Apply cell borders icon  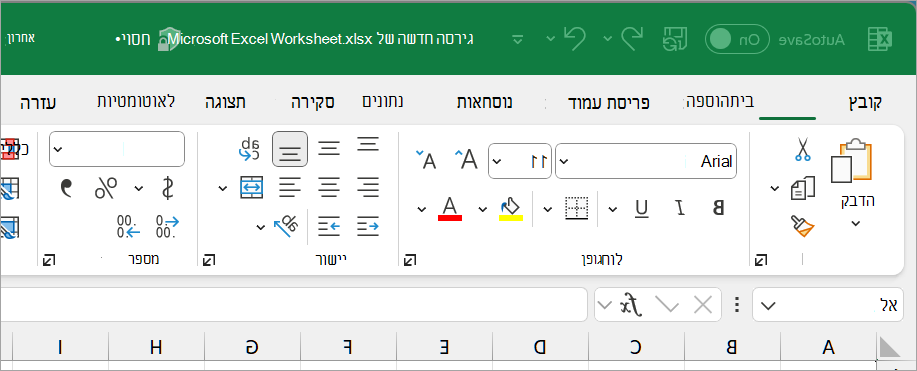pos(576,208)
